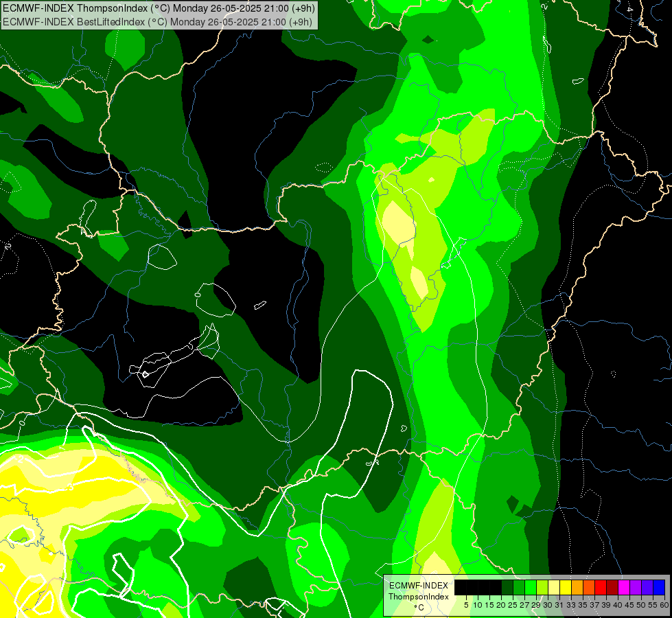The height and width of the screenshot is (618, 672).
Task: Click the '33' tick value under the legend
Action: pos(571,605)
